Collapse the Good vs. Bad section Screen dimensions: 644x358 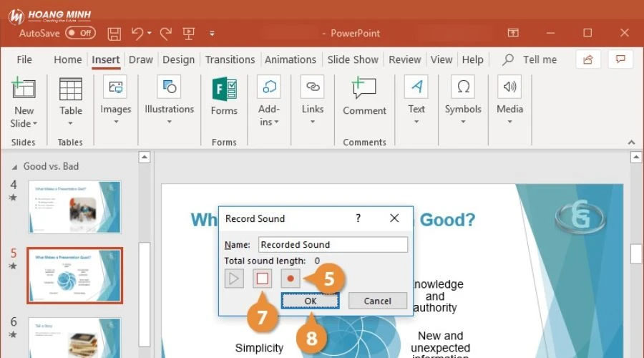[x=16, y=166]
